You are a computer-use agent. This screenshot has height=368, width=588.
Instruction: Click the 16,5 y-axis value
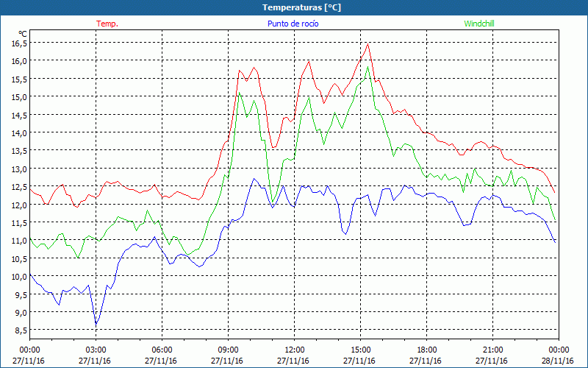point(20,43)
